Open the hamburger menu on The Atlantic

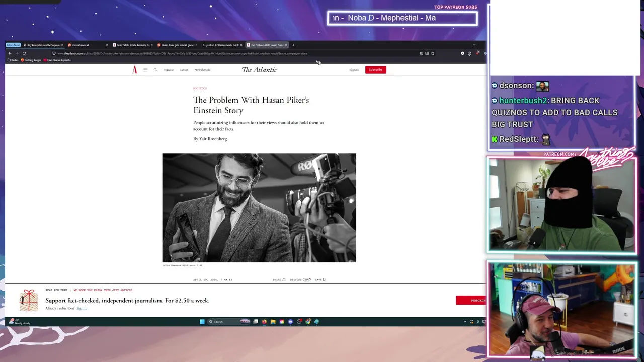tap(145, 70)
